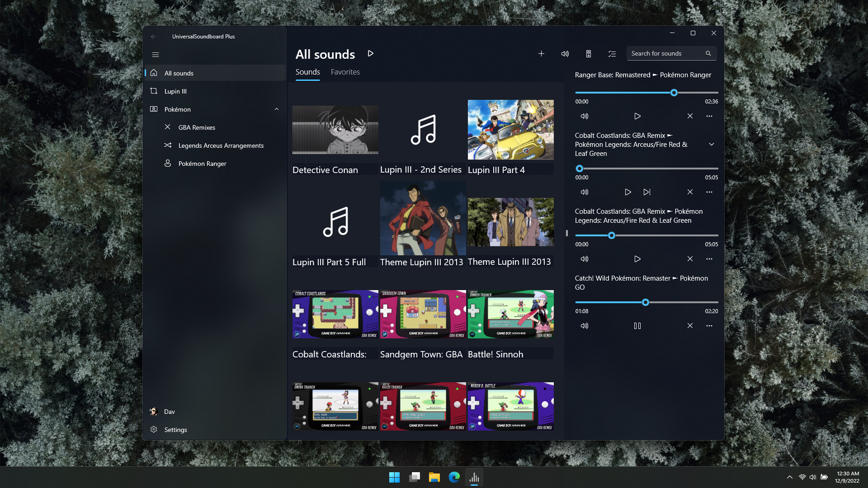Open the navigation hamburger menu
The height and width of the screenshot is (488, 868).
(156, 54)
